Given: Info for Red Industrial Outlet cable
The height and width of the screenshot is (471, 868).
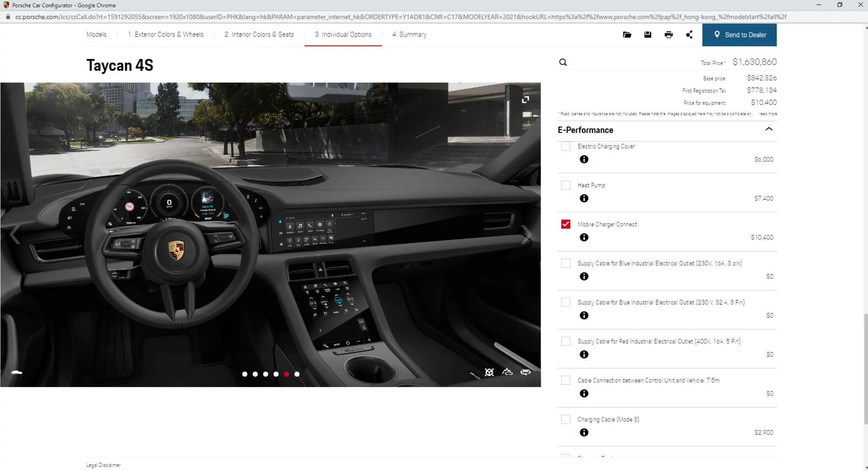Looking at the screenshot, I should coord(584,355).
